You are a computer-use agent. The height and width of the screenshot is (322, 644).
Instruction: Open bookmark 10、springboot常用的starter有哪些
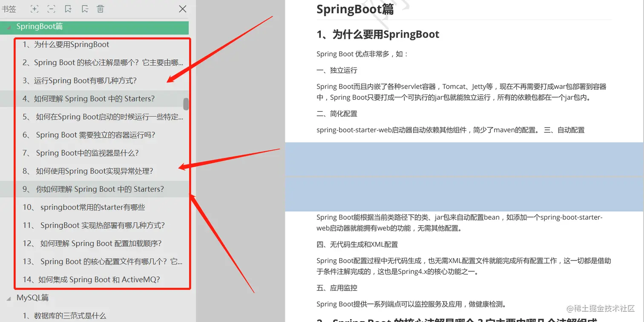click(x=84, y=207)
